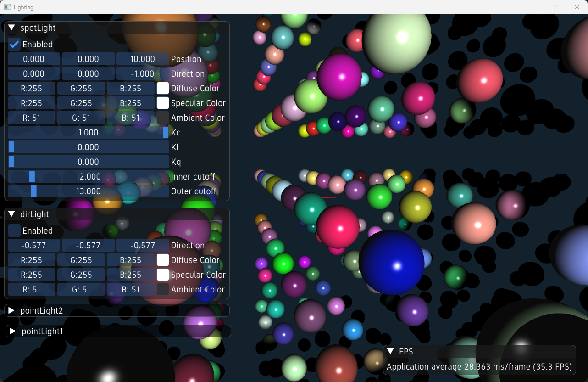Expand the pointLight2 panel
Screen dimensions: 588x382
click(x=12, y=311)
